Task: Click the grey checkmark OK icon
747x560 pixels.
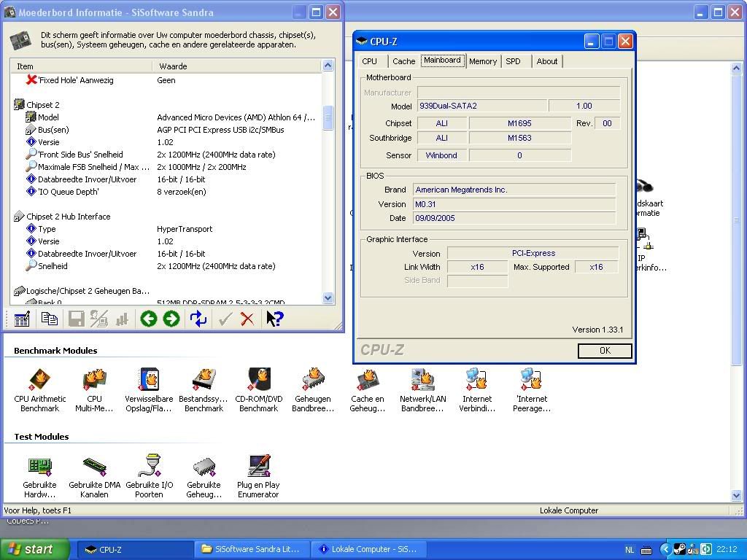Action: (225, 319)
